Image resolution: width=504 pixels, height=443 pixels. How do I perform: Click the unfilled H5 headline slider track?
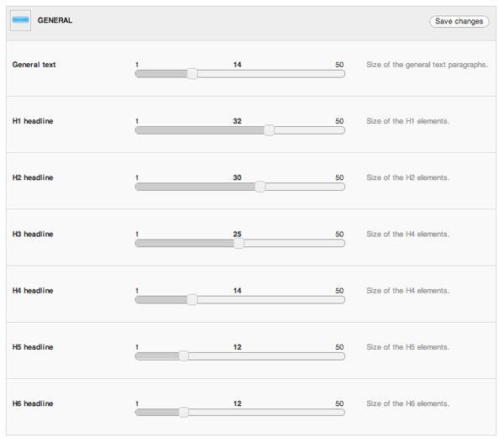(267, 356)
